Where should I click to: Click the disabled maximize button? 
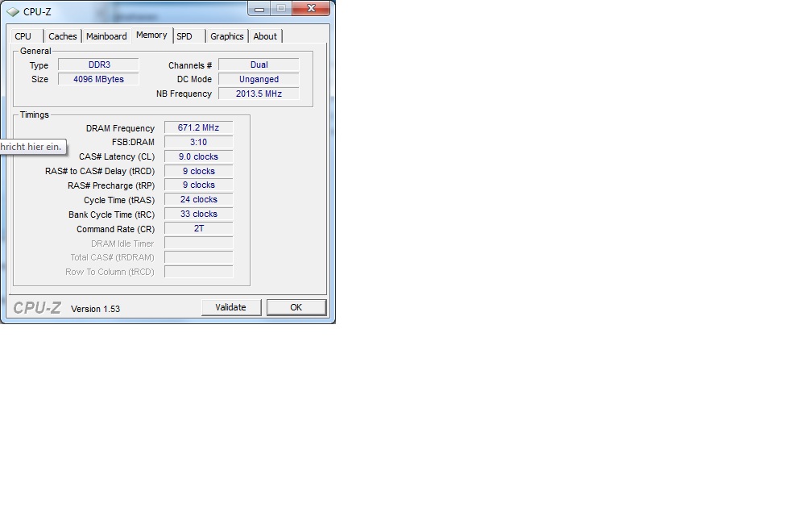(x=280, y=8)
